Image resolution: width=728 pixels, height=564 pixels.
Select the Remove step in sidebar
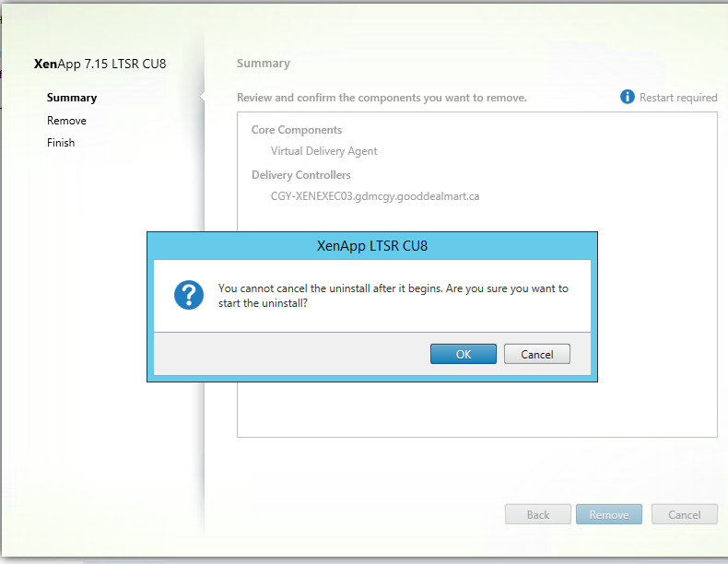(x=66, y=121)
